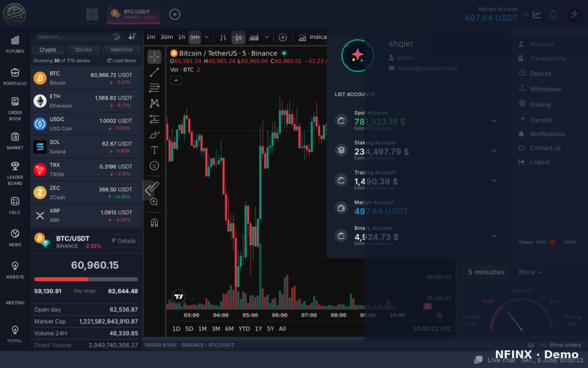The height and width of the screenshot is (368, 588).
Task: Collapse the chart legend arrow
Action: pos(176,80)
